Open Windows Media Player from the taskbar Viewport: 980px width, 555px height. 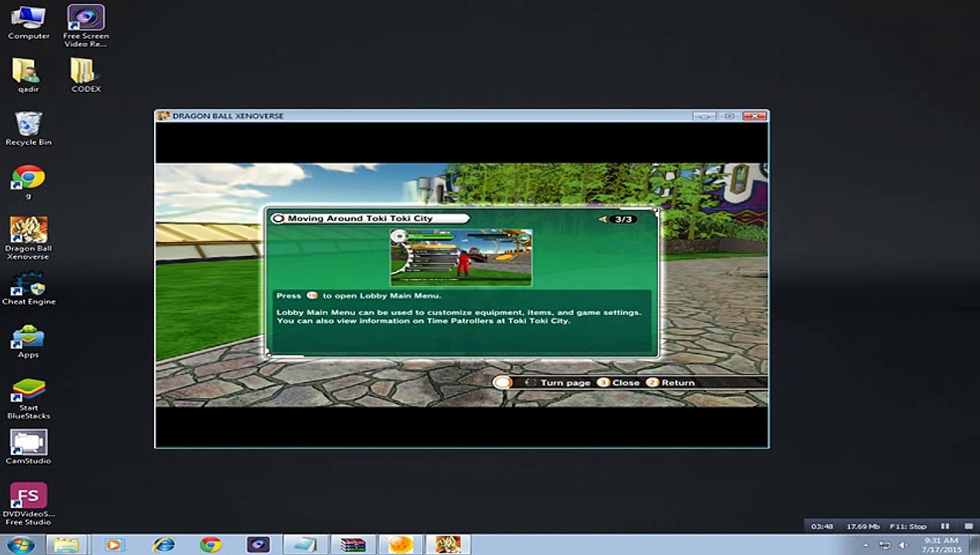(114, 544)
